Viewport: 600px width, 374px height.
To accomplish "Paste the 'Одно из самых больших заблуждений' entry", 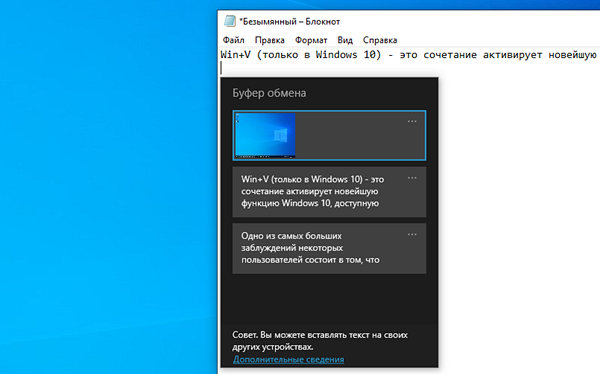I will pyautogui.click(x=329, y=248).
